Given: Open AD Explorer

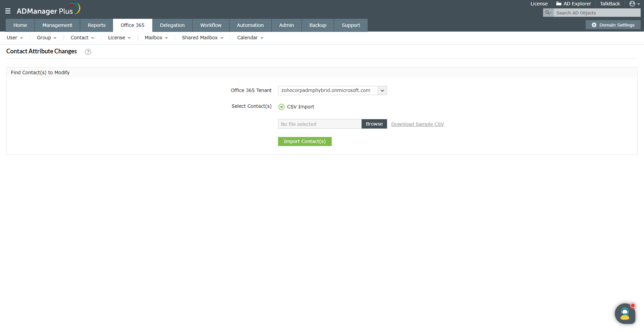Looking at the screenshot, I should click(574, 4).
